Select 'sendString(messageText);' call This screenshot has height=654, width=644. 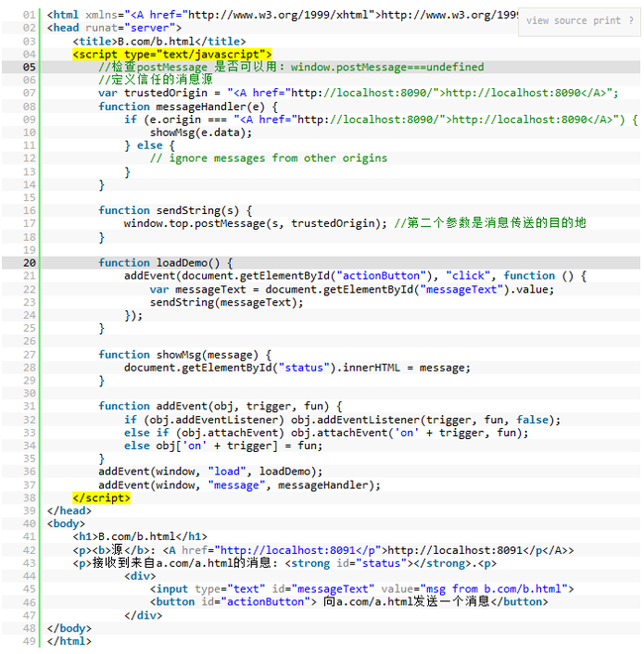click(x=227, y=302)
